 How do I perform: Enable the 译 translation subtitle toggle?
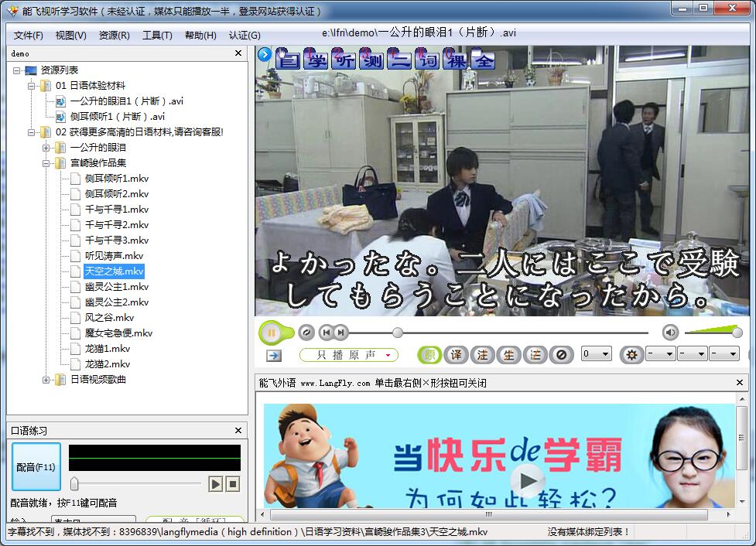(456, 354)
